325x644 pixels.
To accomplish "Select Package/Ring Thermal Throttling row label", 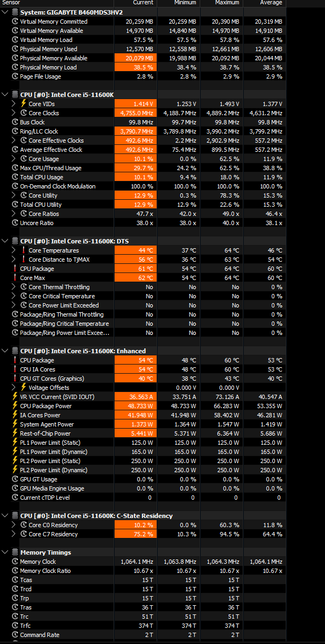I will pos(61,314).
